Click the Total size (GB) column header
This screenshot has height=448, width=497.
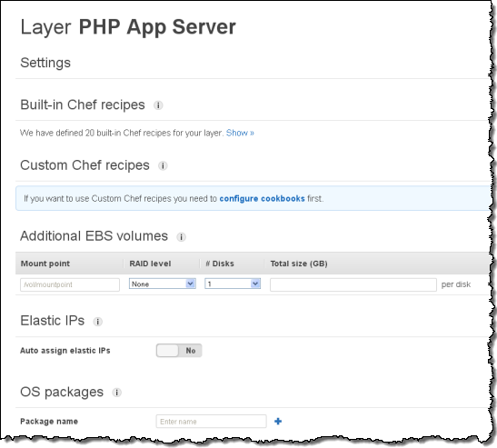point(299,264)
